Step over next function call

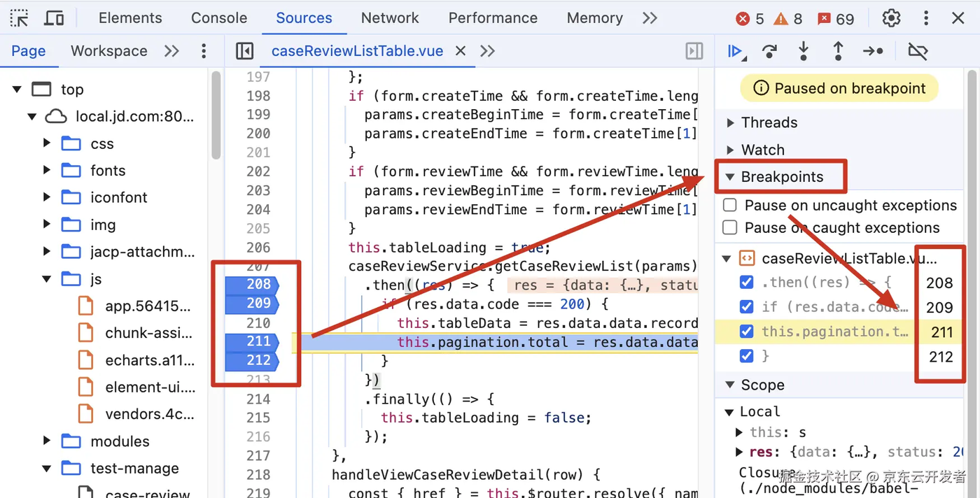(769, 51)
